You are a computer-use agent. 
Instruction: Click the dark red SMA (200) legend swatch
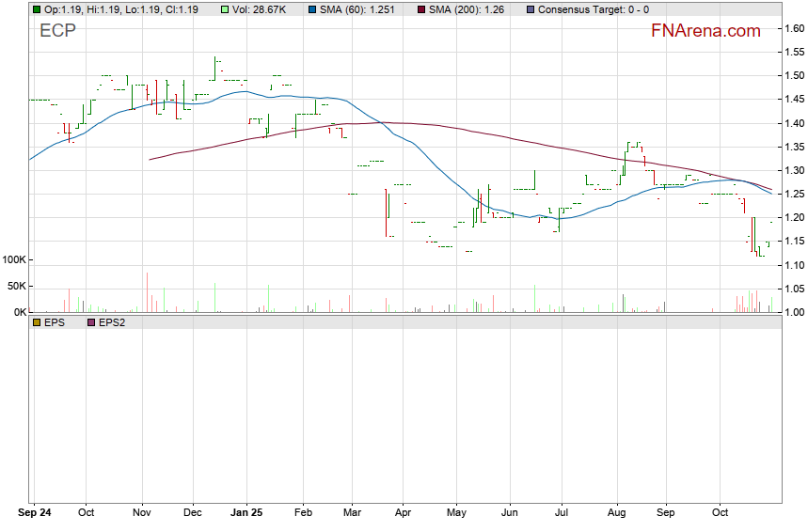click(420, 9)
